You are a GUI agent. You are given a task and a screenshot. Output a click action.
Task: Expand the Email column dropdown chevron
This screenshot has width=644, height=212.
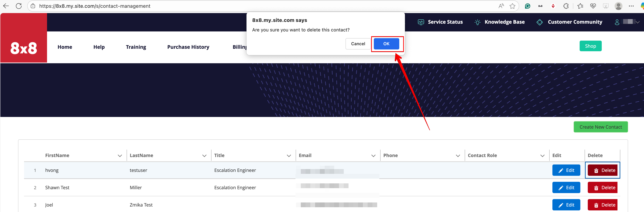coord(373,156)
